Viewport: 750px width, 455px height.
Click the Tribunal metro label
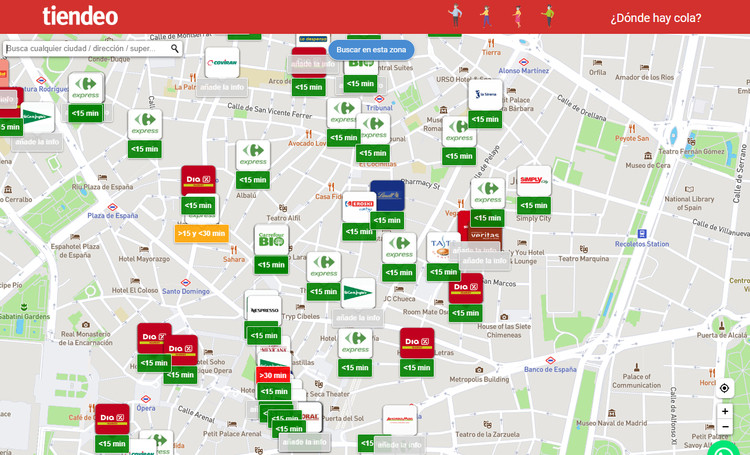pyautogui.click(x=379, y=108)
